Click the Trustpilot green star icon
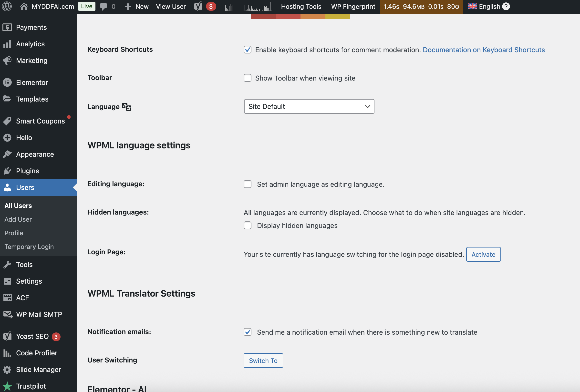 7,386
